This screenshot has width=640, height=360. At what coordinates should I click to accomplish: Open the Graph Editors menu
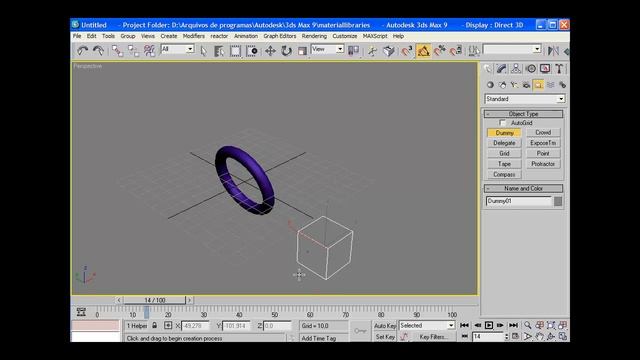(x=280, y=36)
